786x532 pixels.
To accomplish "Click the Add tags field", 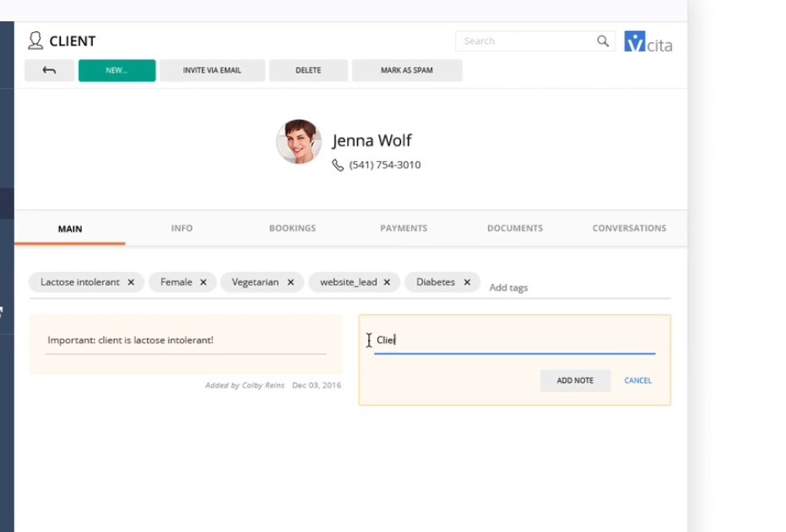I will coord(508,288).
